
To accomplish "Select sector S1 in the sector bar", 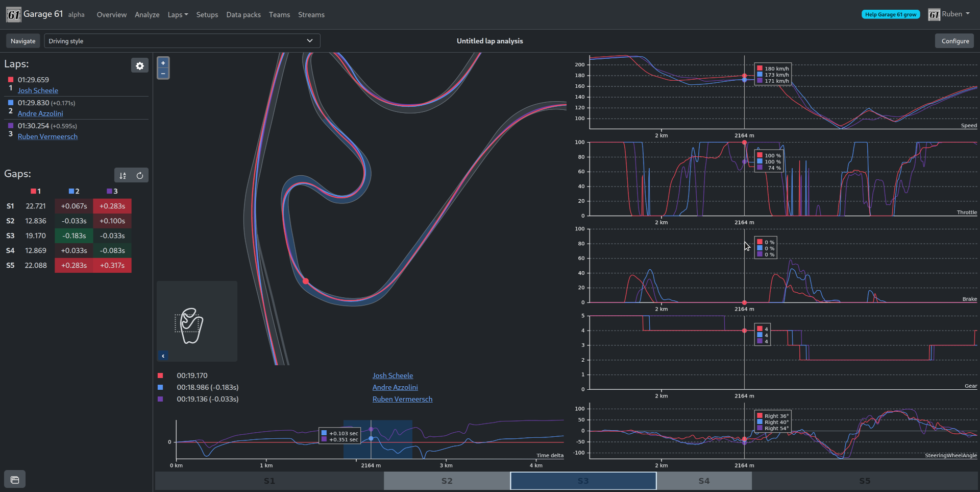I will click(269, 481).
